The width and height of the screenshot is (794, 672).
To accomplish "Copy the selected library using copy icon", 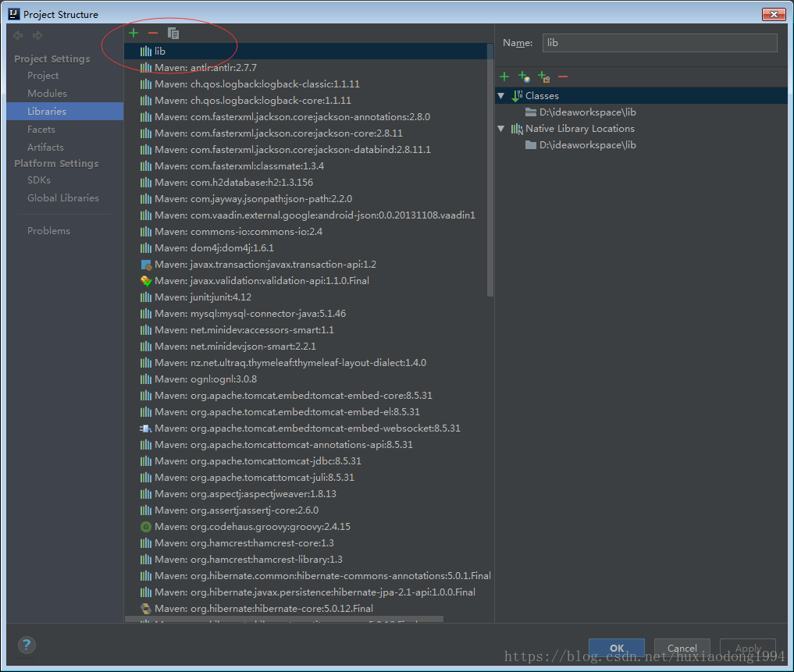I will coord(173,34).
